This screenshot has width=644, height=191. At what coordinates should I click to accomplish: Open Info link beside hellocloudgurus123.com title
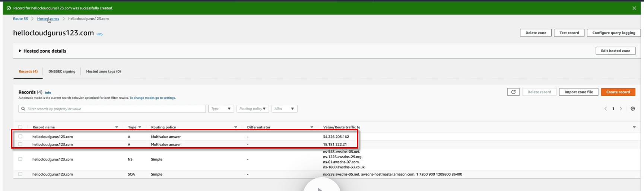point(99,34)
